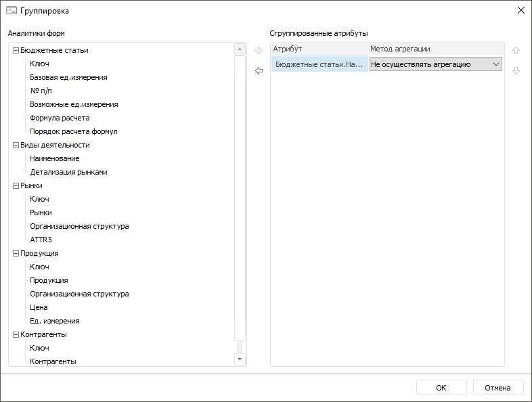Screen dimensions: 532x402
Task: Click the move attribute up arrow icon
Action: (516, 50)
